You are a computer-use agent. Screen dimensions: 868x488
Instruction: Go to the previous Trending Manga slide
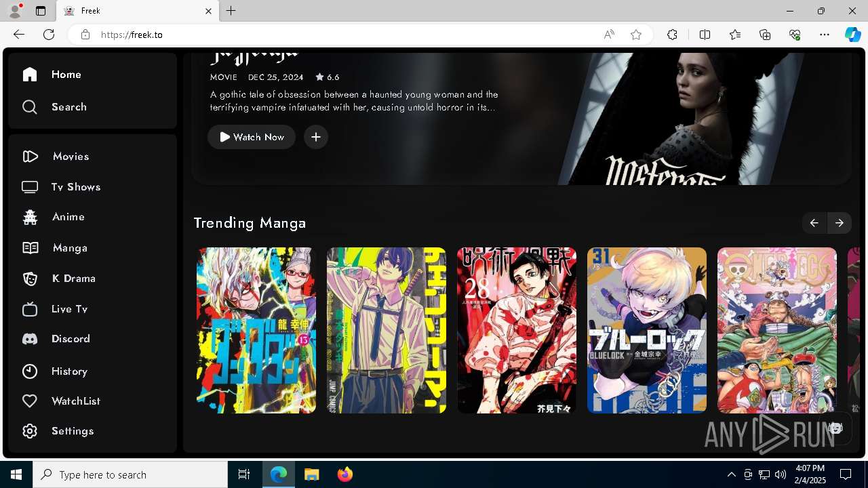[814, 223]
